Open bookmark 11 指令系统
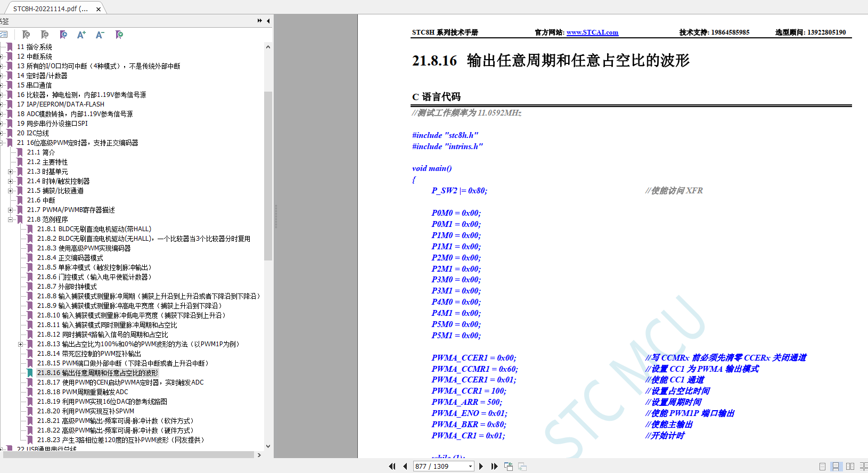The width and height of the screenshot is (868, 473). click(34, 47)
